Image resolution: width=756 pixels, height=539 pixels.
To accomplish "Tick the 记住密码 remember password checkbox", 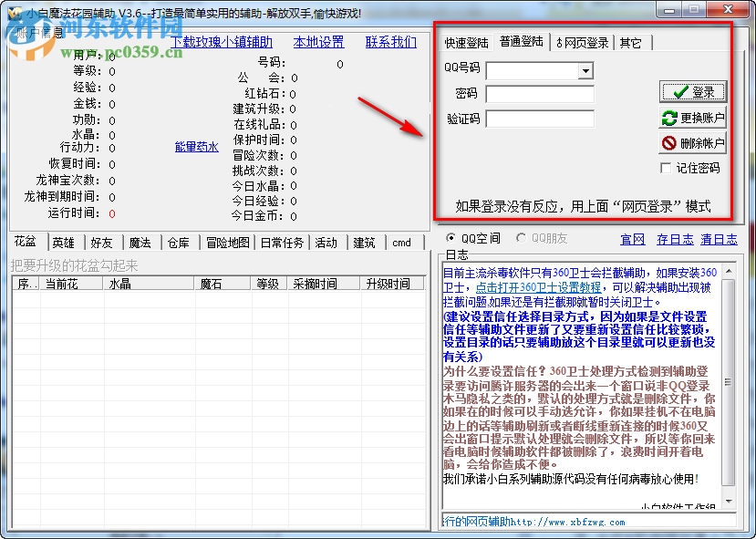I will [666, 168].
